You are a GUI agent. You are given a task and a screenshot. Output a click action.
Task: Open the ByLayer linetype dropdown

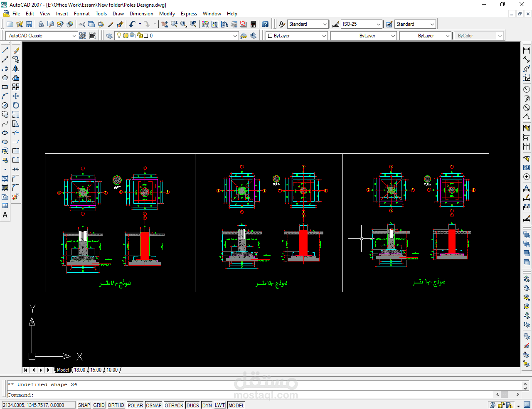point(364,36)
